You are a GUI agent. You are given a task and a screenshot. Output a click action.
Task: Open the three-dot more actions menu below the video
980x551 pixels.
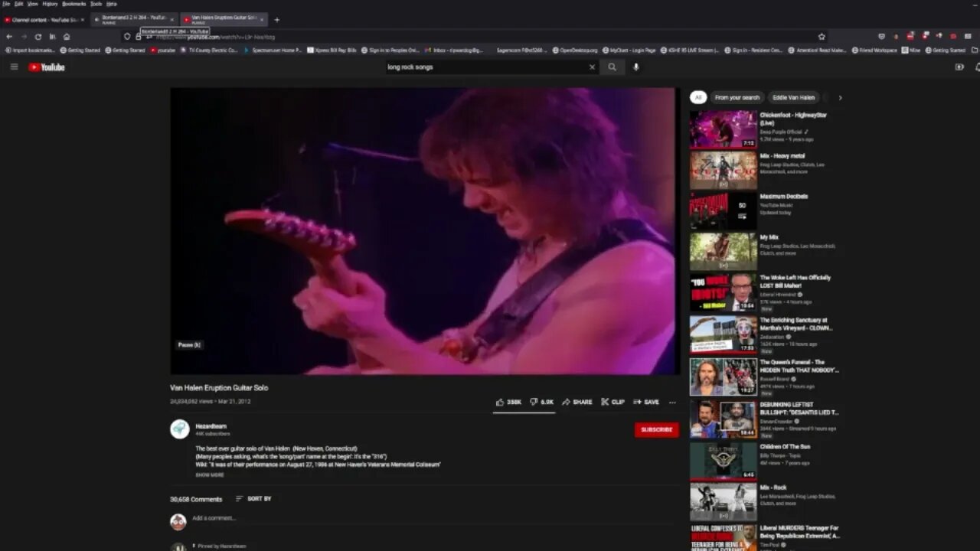(x=672, y=402)
